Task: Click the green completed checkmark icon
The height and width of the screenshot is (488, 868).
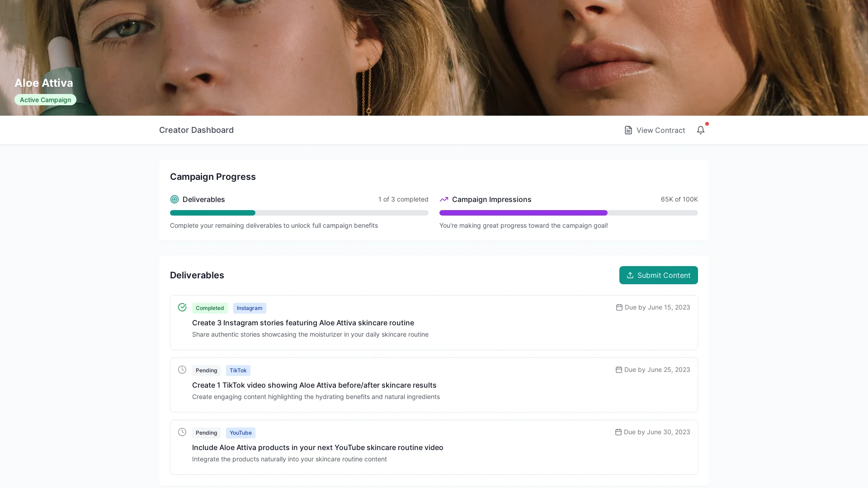Action: (182, 307)
